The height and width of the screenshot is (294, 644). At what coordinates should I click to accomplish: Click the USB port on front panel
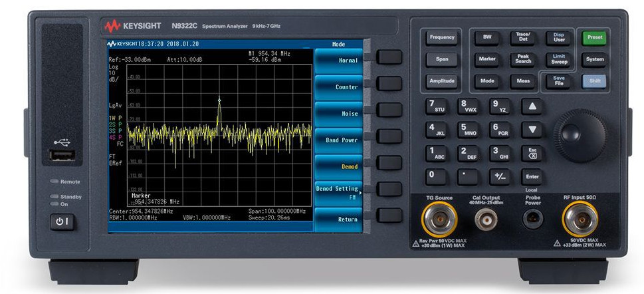point(59,156)
